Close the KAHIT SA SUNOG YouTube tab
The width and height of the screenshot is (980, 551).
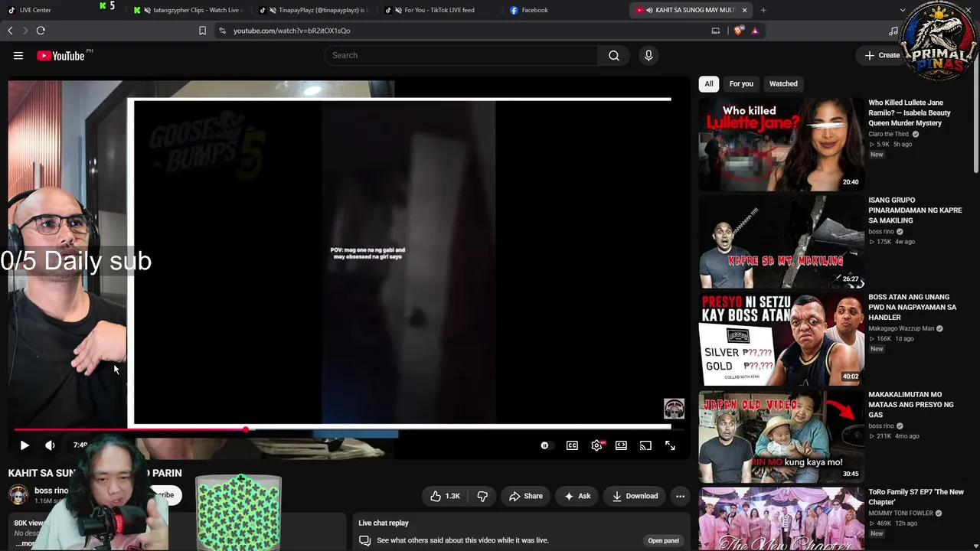tap(744, 10)
